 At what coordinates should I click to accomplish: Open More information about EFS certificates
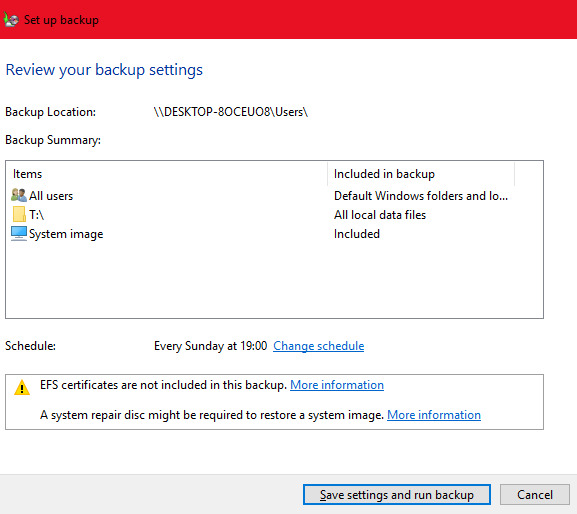coord(337,385)
